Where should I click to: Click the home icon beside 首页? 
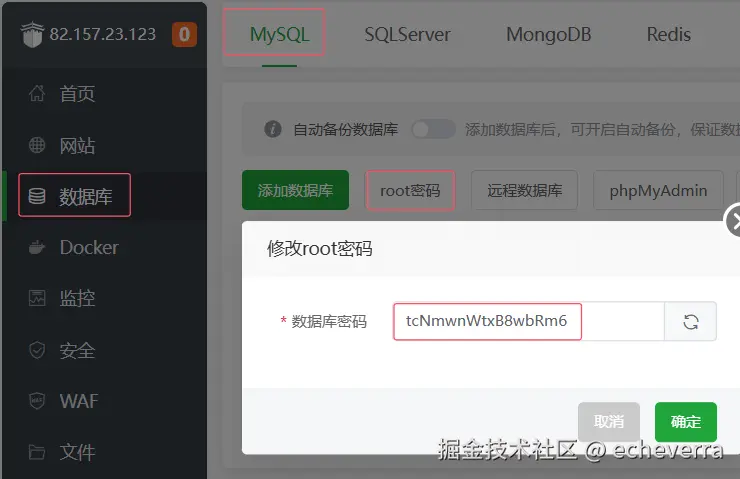pyautogui.click(x=37, y=93)
